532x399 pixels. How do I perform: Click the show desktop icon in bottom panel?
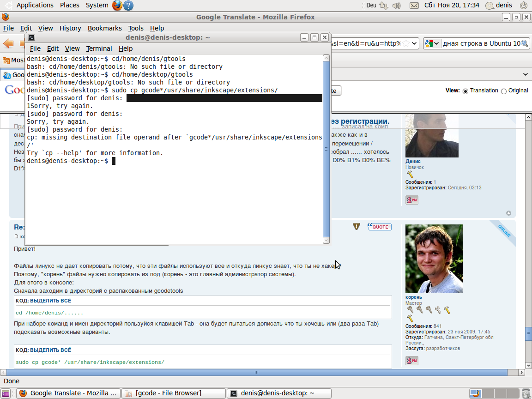point(6,393)
